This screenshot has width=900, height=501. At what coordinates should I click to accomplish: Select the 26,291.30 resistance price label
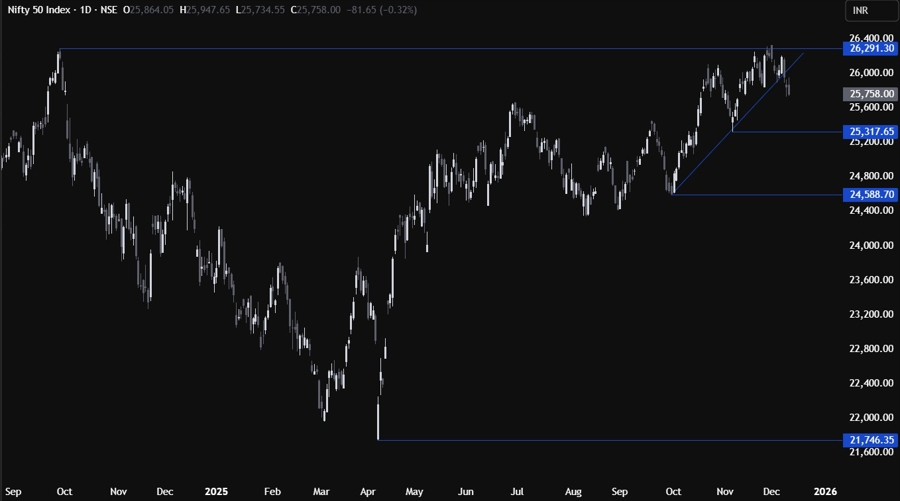click(x=871, y=49)
